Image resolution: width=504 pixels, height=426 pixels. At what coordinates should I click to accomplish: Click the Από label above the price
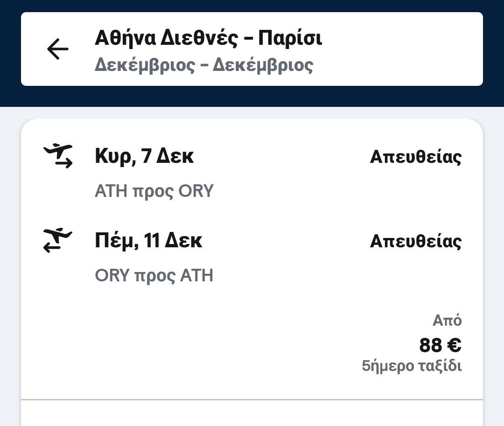[447, 321]
